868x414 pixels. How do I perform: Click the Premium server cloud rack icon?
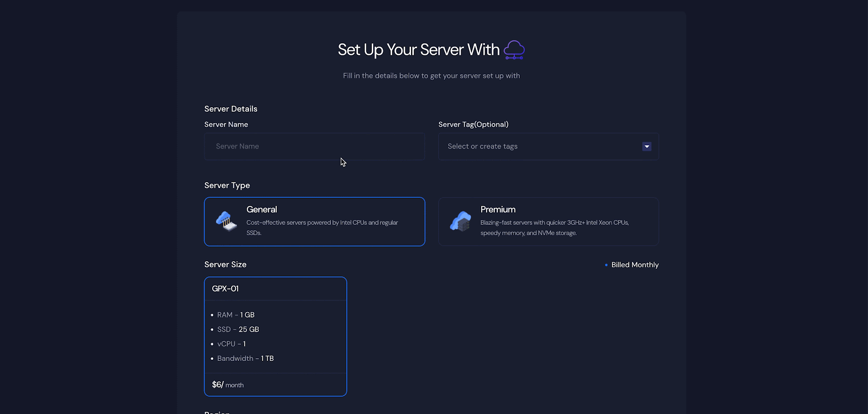pos(461,221)
